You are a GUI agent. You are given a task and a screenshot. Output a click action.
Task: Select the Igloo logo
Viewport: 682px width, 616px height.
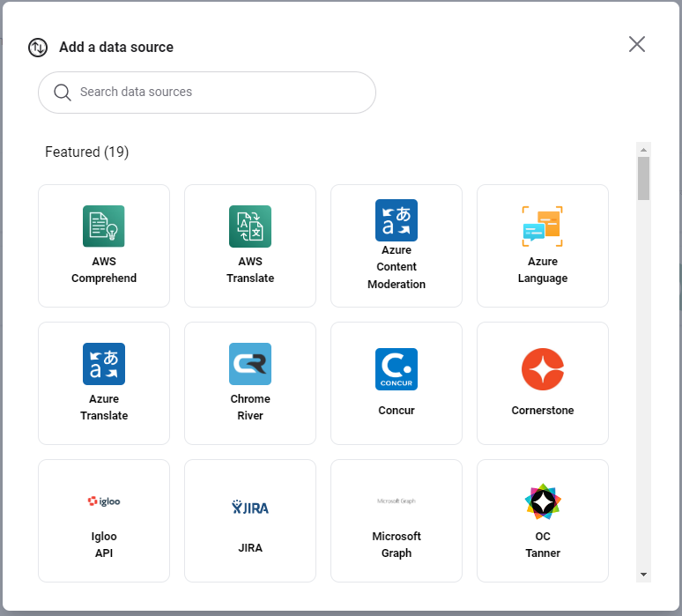(x=103, y=501)
